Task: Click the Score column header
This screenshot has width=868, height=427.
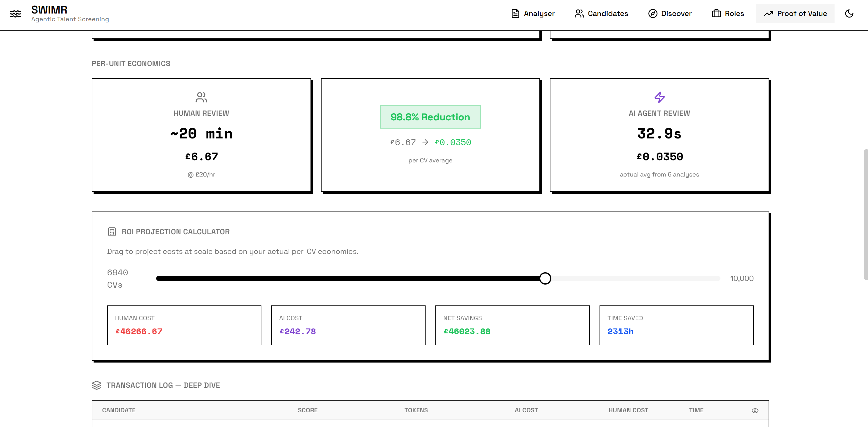Action: (307, 410)
